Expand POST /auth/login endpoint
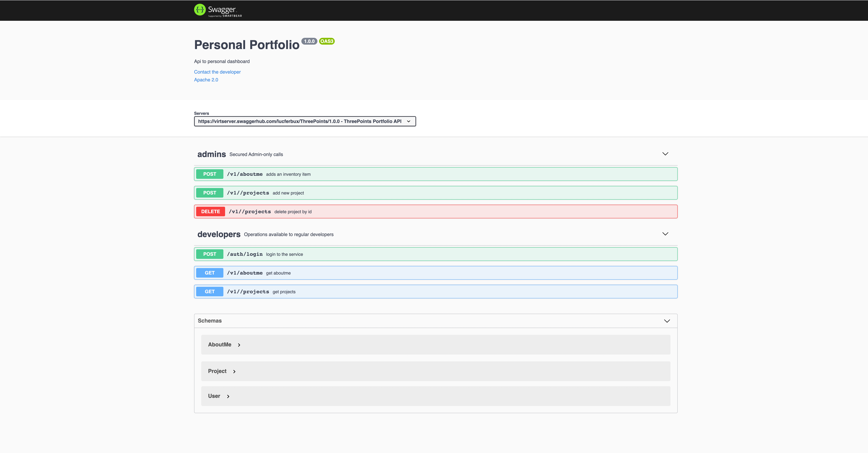The height and width of the screenshot is (453, 868). pyautogui.click(x=435, y=254)
